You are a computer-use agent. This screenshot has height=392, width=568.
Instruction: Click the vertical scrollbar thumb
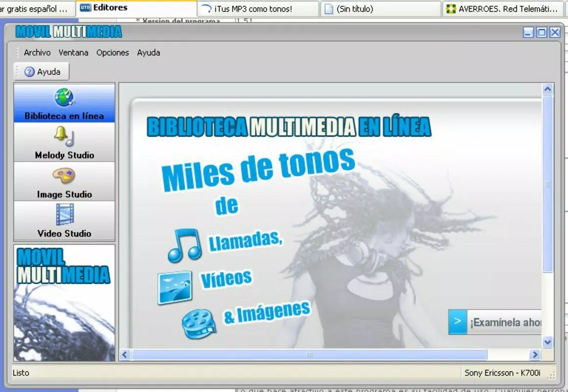(x=548, y=184)
